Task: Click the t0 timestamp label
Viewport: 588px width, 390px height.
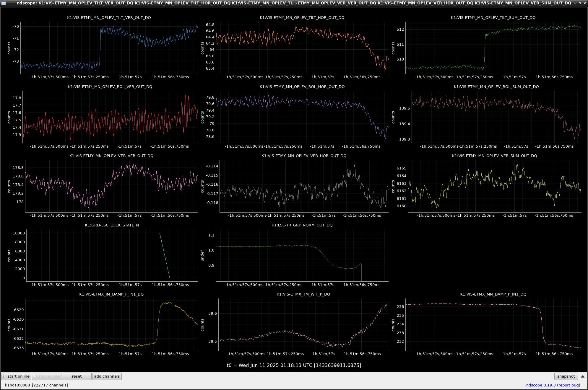Action: point(294,365)
